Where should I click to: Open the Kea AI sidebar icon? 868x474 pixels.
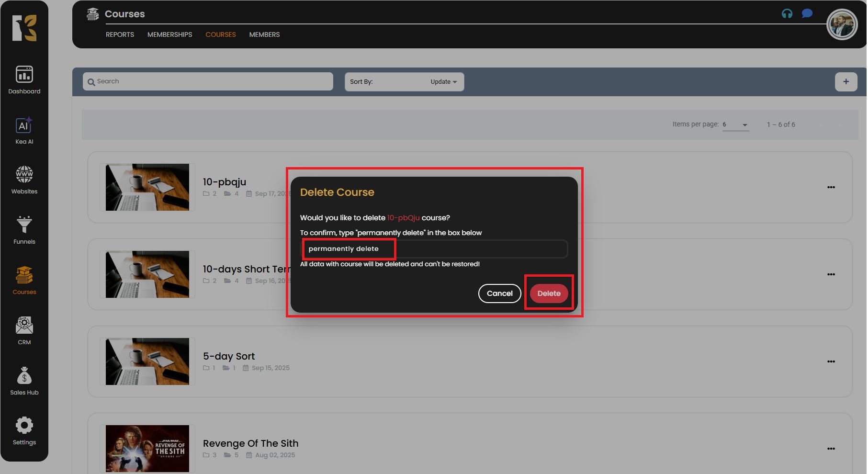(24, 130)
